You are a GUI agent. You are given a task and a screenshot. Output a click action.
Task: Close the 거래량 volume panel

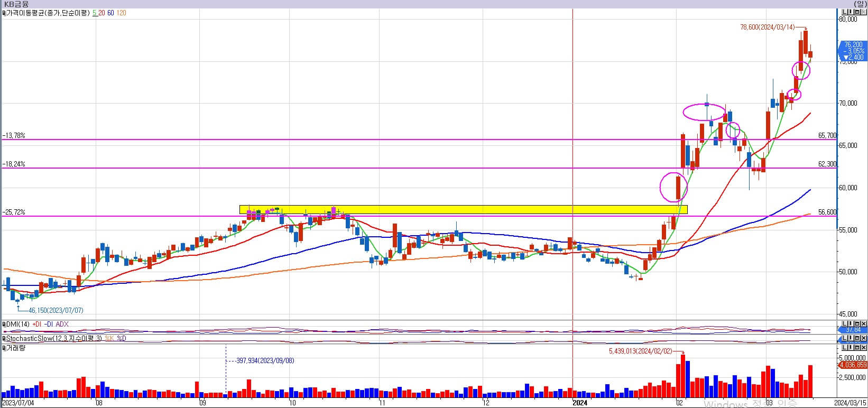coord(864,347)
